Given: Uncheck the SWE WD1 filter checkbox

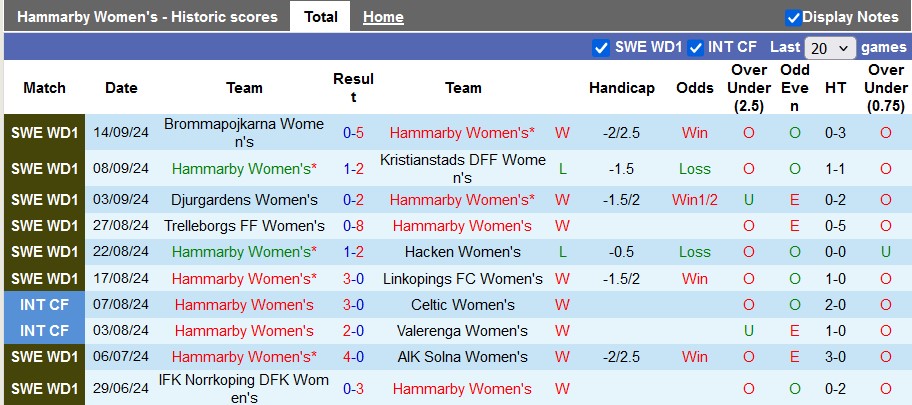Looking at the screenshot, I should click(x=601, y=47).
